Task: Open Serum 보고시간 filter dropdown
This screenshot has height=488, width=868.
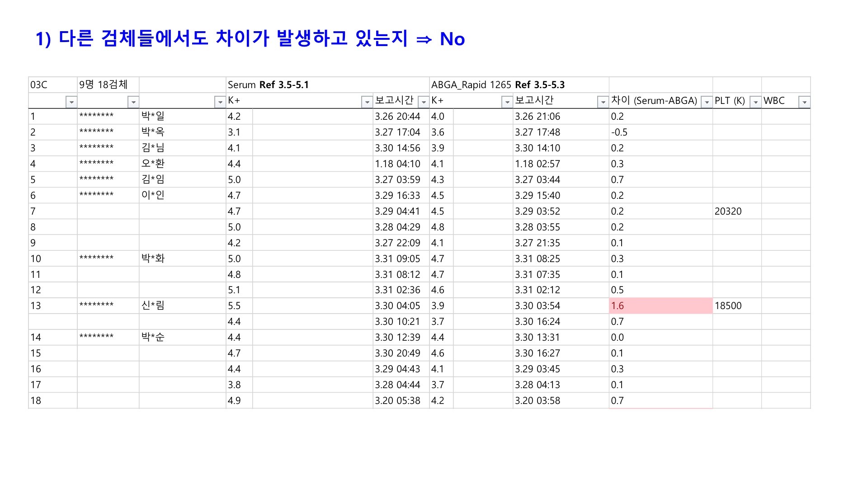Action: pyautogui.click(x=424, y=102)
